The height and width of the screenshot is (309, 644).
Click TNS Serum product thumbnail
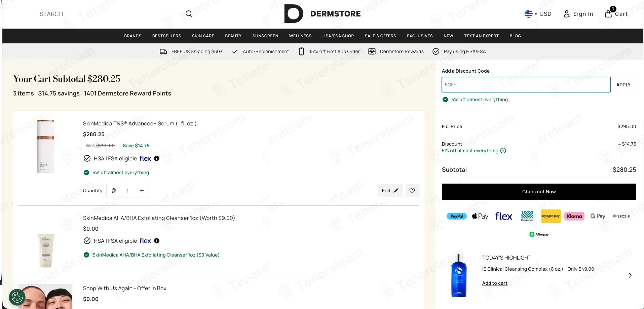pos(45,146)
